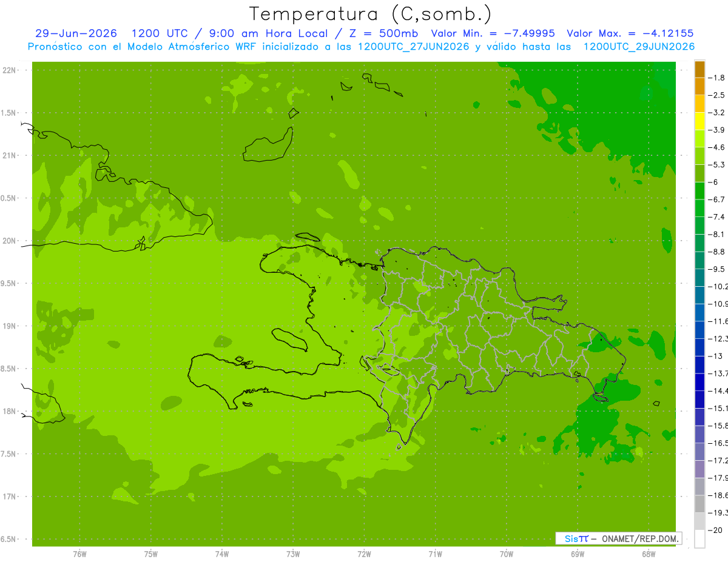728x562 pixels.
Task: Click the '-5.3' colorbar value
Action: (x=717, y=165)
